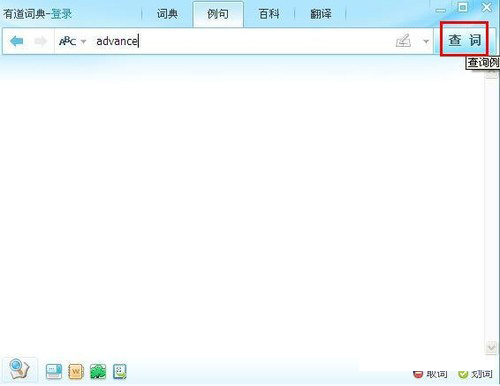
Task: Open the blue document icon with green arrow
Action: tap(120, 371)
